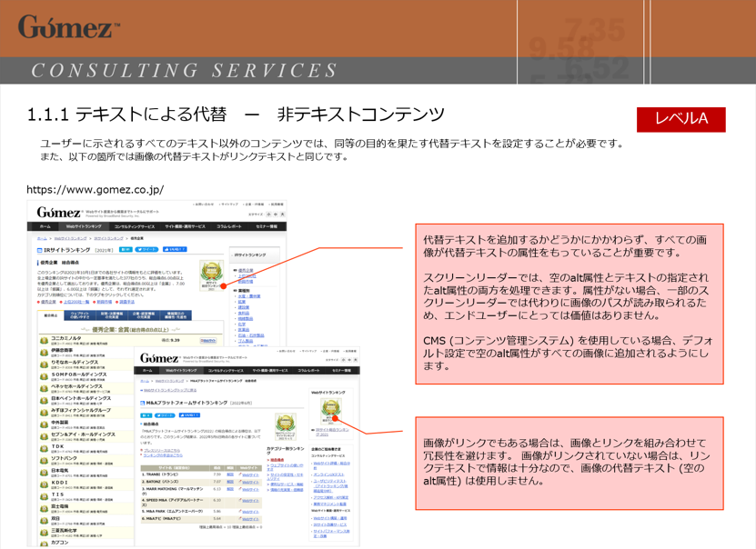This screenshot has width=756, height=549.
Task: Click the medal icon beside 三菱瓦斯化学
Action: pyautogui.click(x=44, y=534)
